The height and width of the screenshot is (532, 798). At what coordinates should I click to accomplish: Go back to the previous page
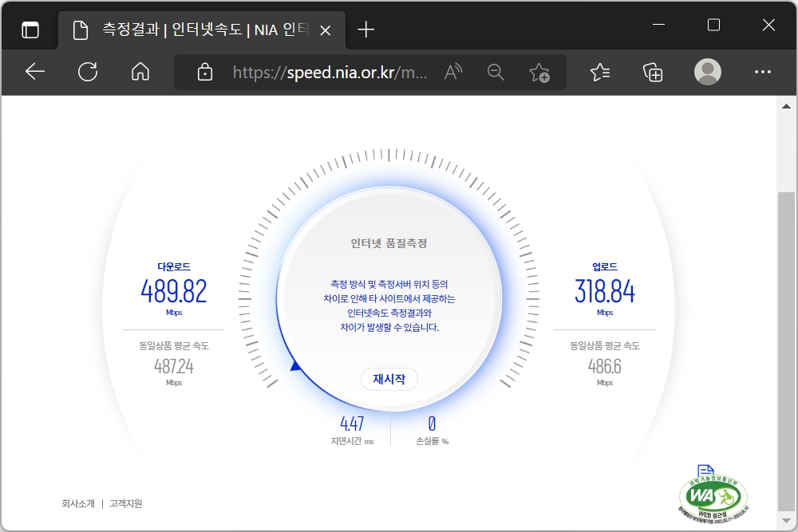[35, 72]
